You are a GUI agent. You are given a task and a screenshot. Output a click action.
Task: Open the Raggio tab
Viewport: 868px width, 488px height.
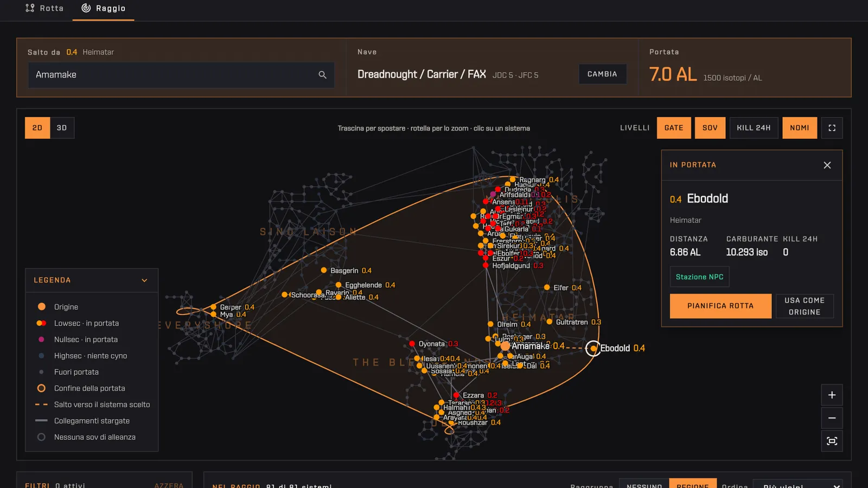coord(104,8)
